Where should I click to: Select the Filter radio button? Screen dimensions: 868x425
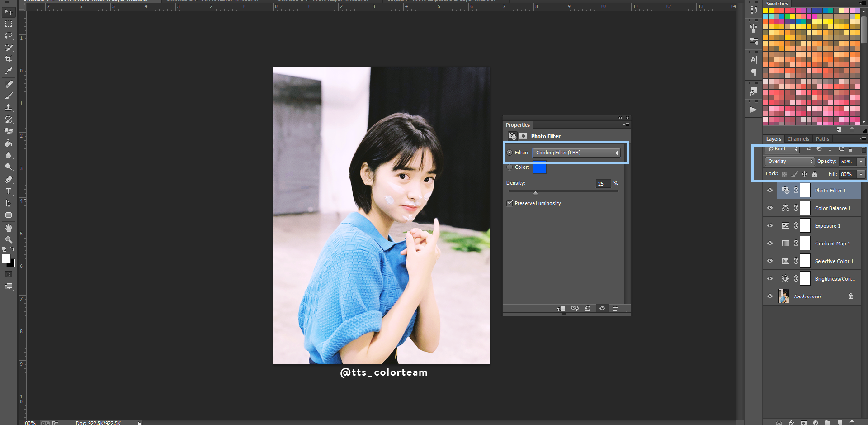pyautogui.click(x=509, y=153)
